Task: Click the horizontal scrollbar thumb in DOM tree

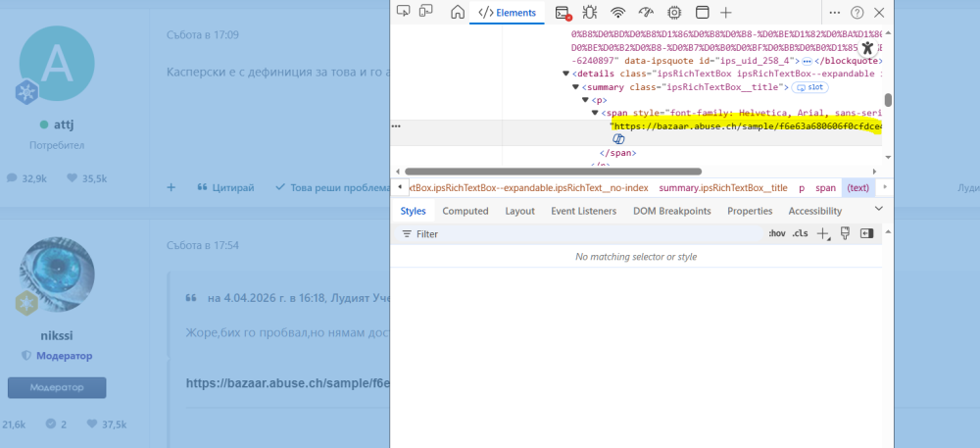Action: pos(553,172)
